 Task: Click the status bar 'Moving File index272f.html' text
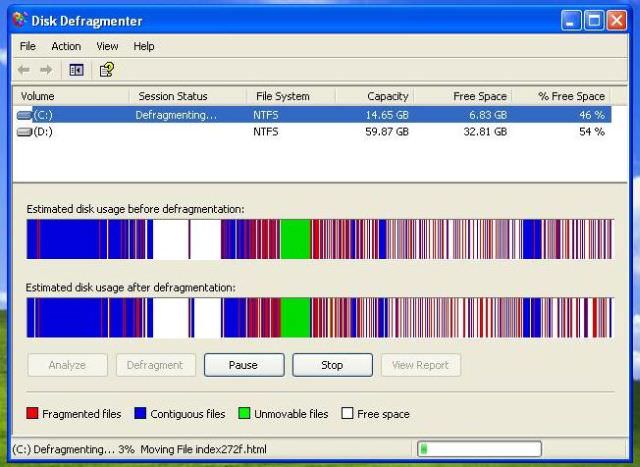pos(203,449)
